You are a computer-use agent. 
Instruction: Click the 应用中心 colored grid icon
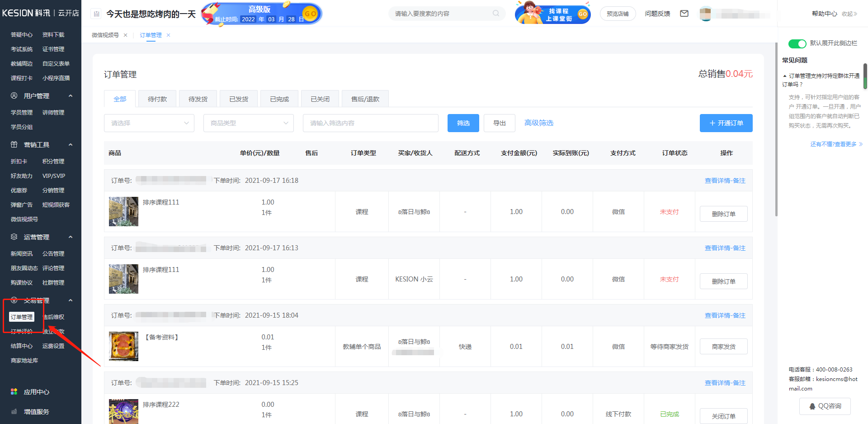(14, 391)
